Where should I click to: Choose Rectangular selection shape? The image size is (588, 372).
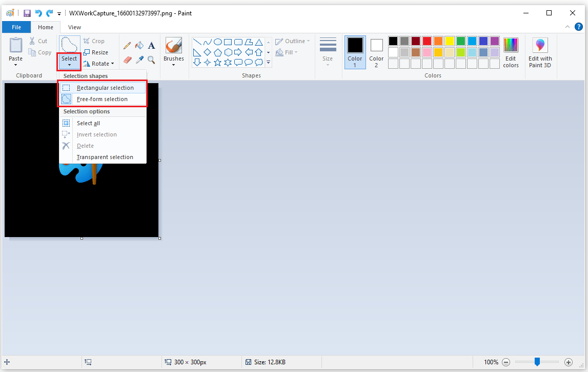pyautogui.click(x=103, y=87)
